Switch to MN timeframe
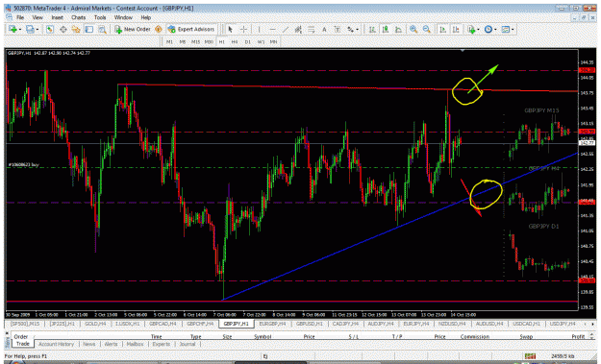601x364 pixels. [x=274, y=41]
